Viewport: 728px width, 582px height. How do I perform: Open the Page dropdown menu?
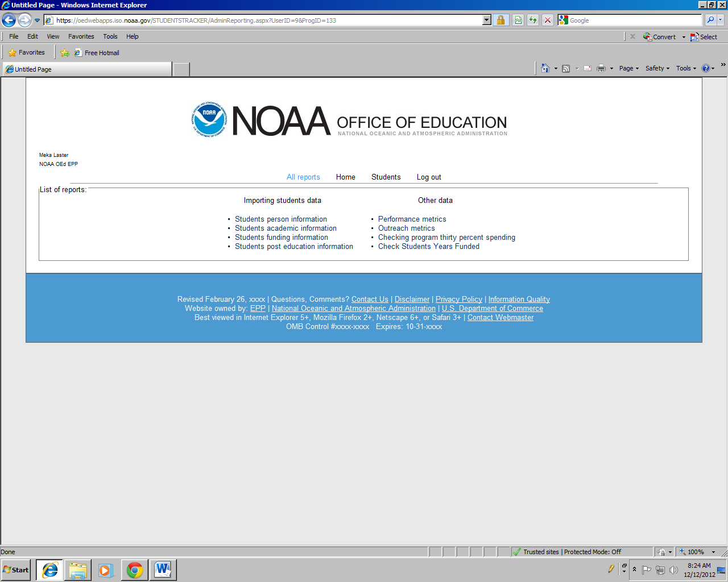tap(629, 68)
